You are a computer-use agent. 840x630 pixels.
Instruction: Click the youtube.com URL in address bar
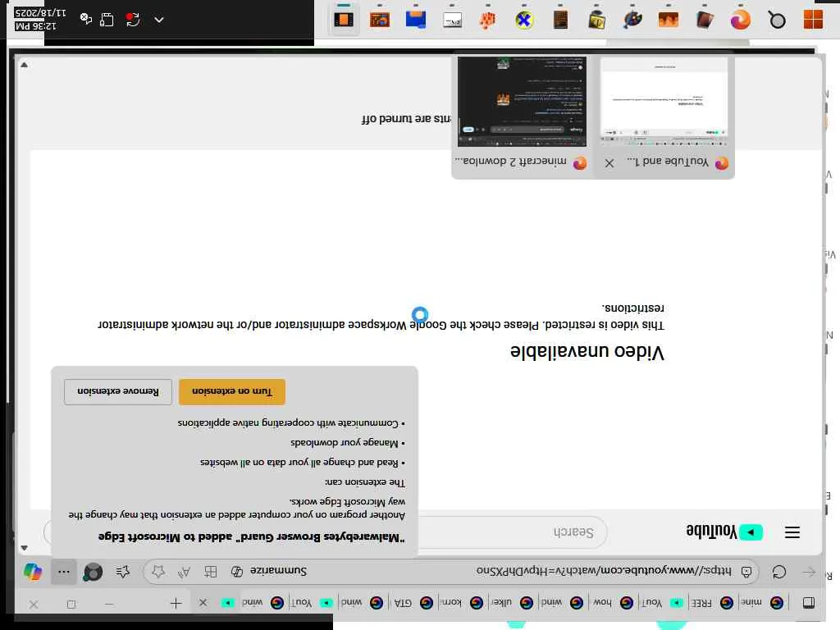click(604, 571)
